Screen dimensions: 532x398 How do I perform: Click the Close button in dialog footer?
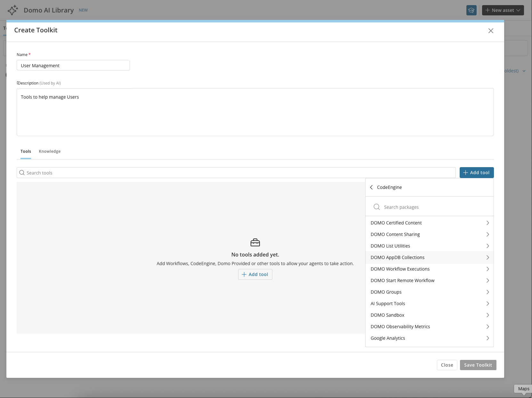tap(447, 365)
